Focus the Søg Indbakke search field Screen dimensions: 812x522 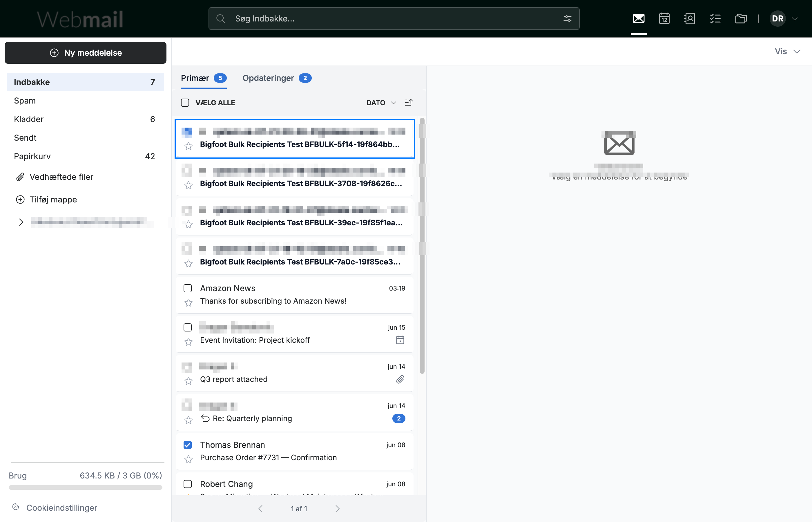[394, 19]
